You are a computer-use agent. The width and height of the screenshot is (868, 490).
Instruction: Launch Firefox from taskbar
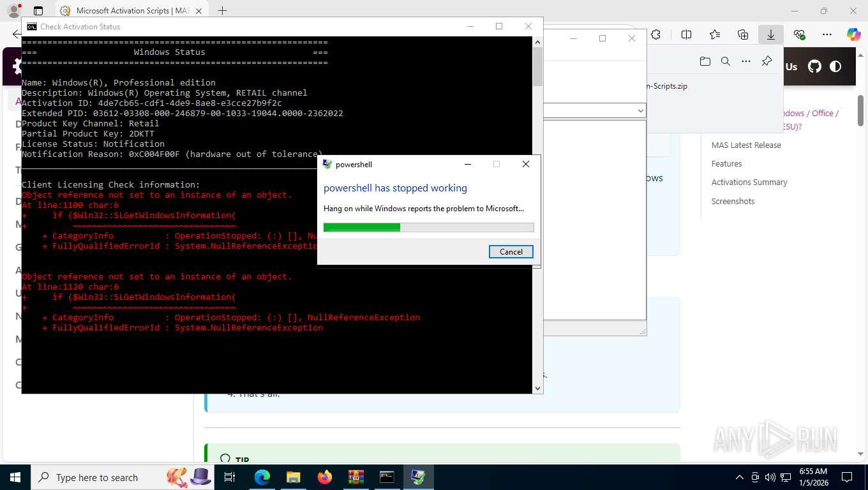click(325, 477)
